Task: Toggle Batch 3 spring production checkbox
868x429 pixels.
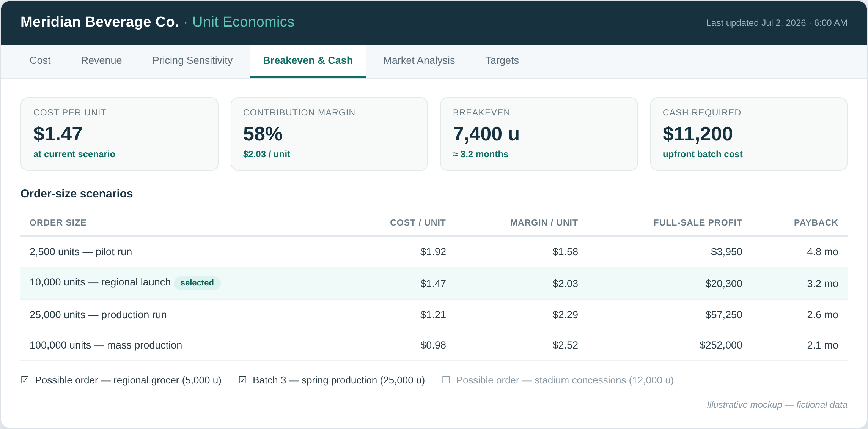Action: 243,380
